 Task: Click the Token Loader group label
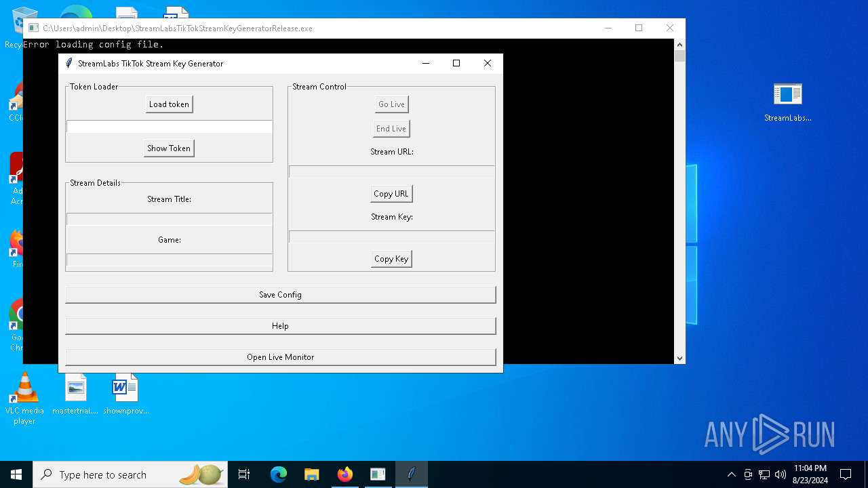pos(94,87)
